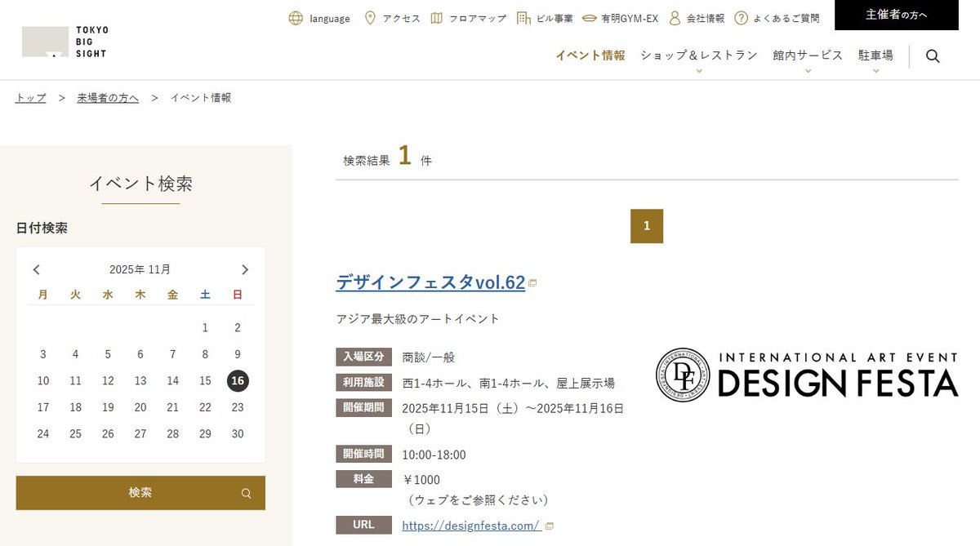Click フロアマップ link text
The image size is (980, 546).
478,18
